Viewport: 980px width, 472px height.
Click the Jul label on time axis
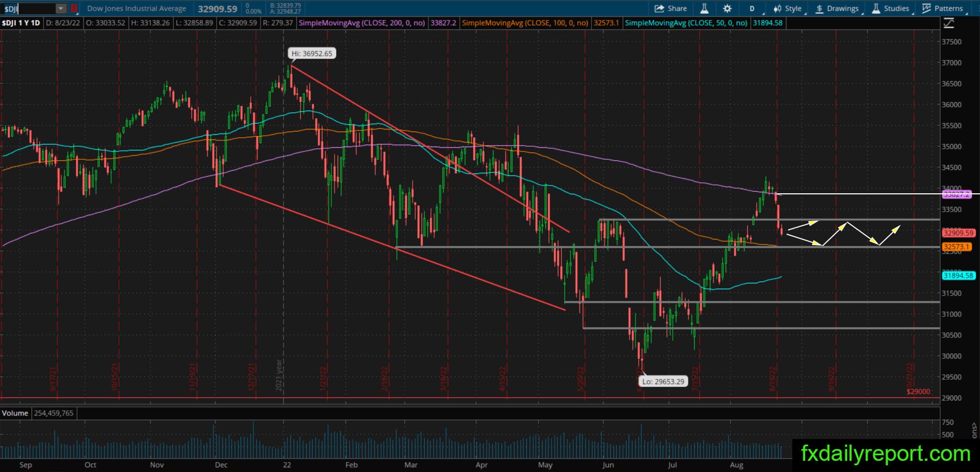[x=672, y=465]
